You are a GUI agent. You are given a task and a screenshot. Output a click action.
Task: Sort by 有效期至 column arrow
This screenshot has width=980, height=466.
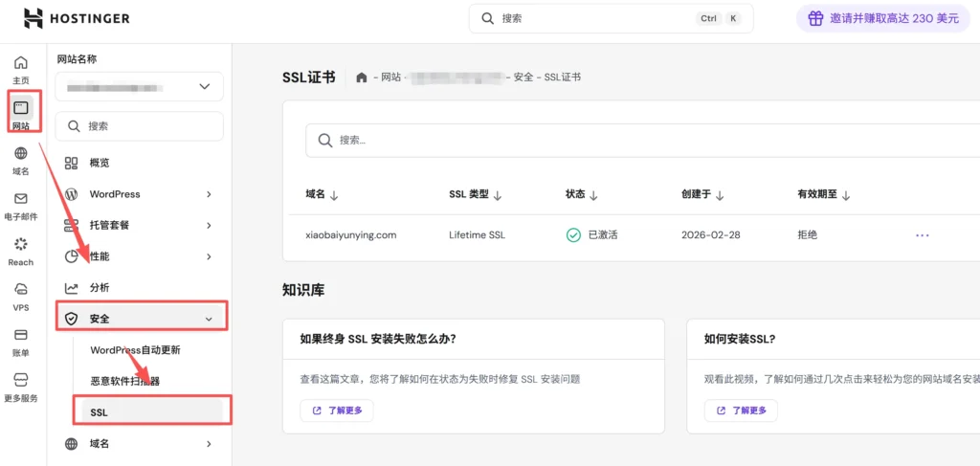[x=846, y=195]
